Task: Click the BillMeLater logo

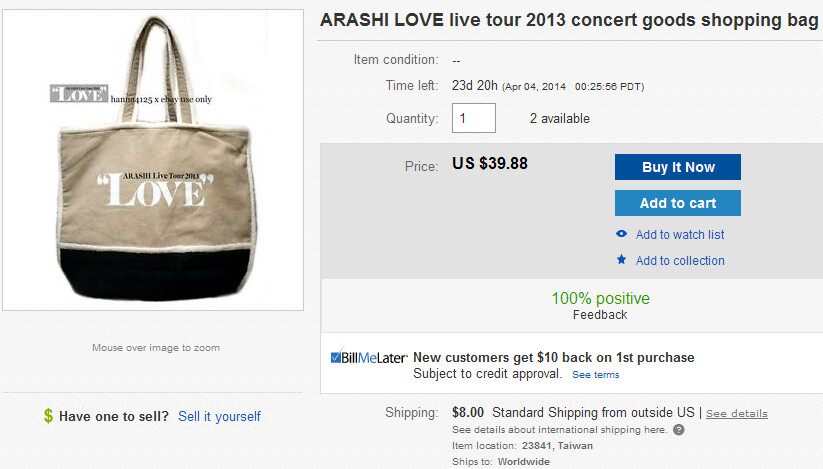Action: pos(367,357)
